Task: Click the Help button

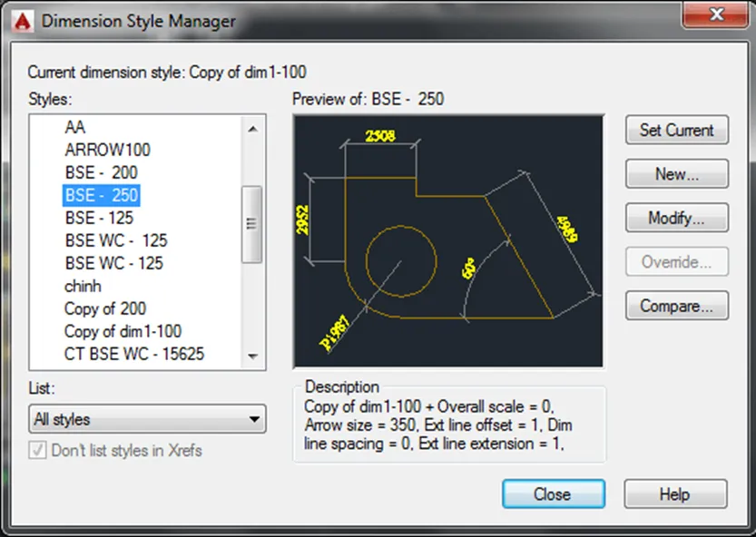Action: click(675, 494)
